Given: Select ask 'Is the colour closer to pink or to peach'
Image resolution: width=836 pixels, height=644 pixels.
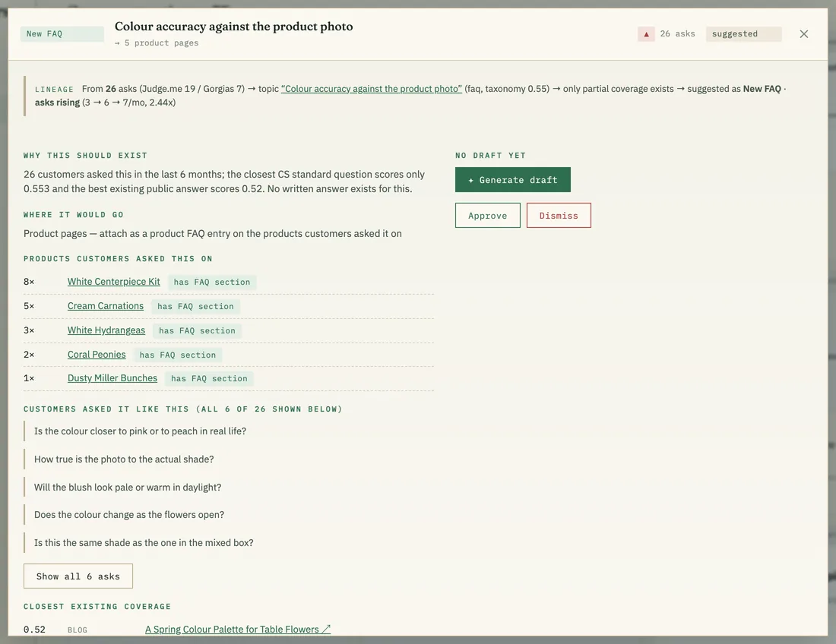Looking at the screenshot, I should click(x=141, y=431).
